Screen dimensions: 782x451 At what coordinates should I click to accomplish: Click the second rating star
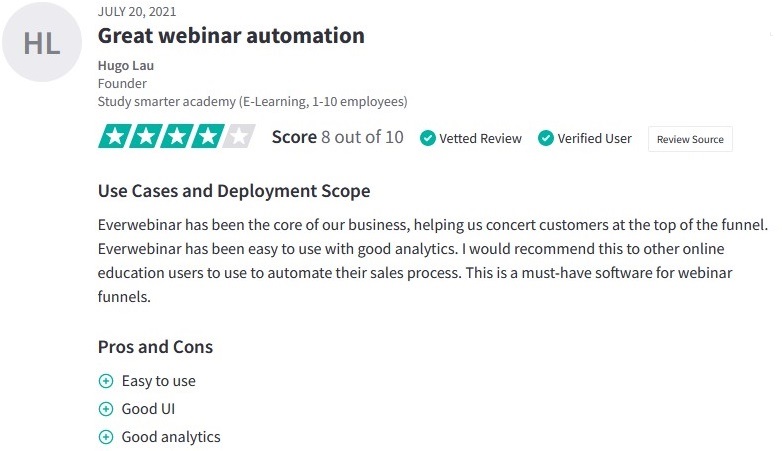(146, 136)
